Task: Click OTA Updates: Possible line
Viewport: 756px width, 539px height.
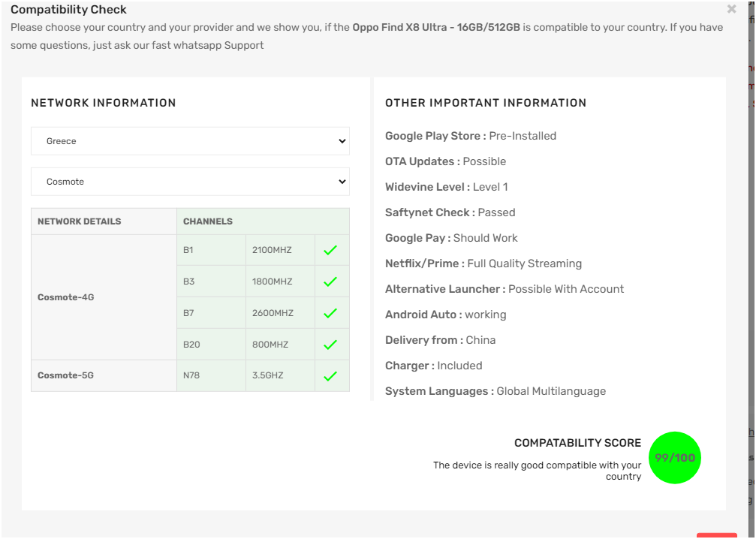Action: coord(445,161)
